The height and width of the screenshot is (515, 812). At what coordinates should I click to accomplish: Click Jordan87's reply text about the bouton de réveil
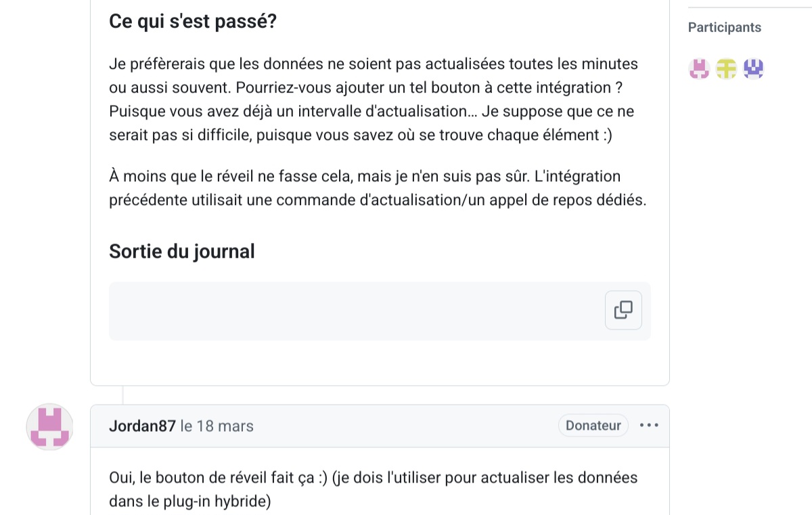(373, 478)
